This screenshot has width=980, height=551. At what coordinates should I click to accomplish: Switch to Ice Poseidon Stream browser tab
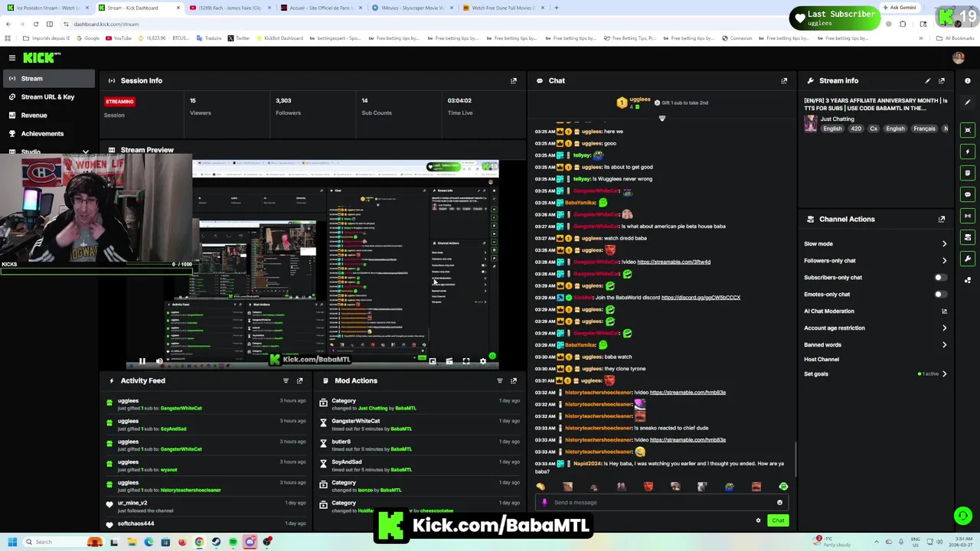46,8
